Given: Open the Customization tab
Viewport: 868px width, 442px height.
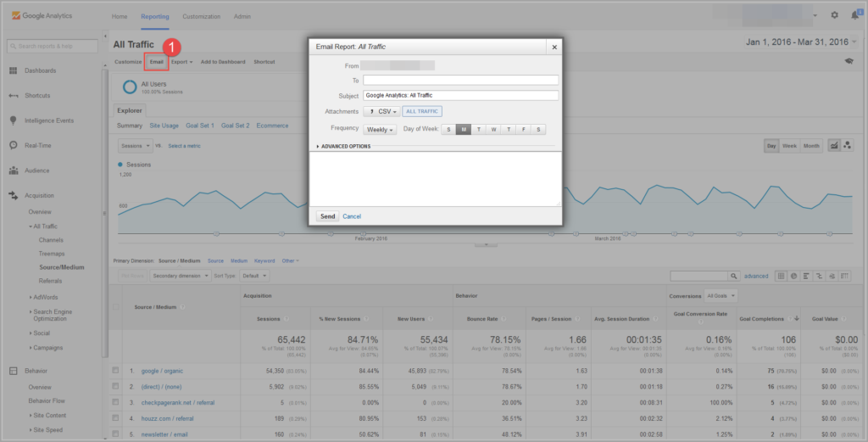Looking at the screenshot, I should (202, 17).
